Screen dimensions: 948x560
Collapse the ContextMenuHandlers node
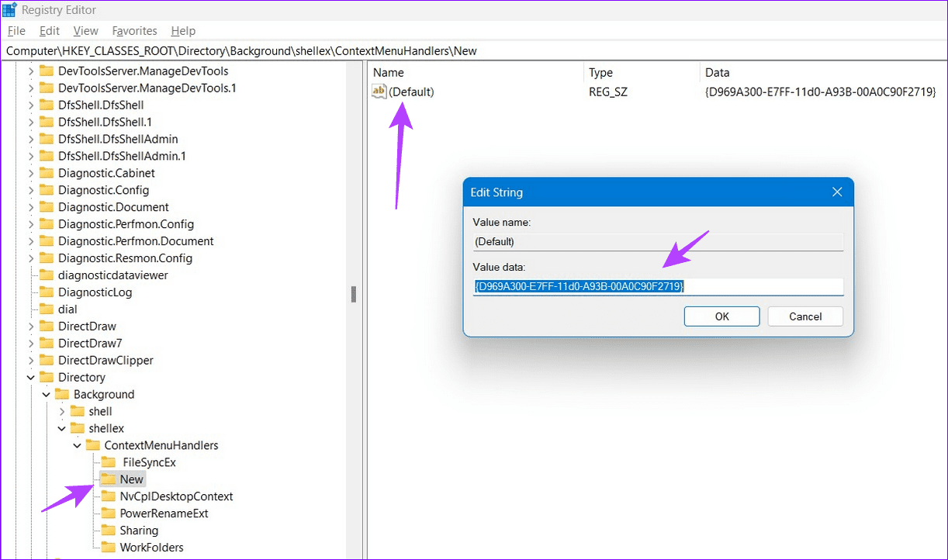[78, 446]
